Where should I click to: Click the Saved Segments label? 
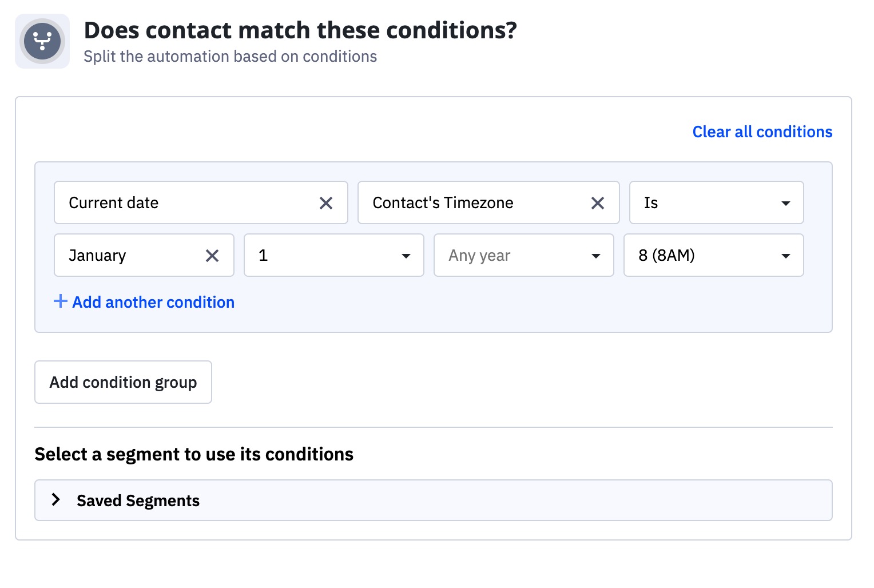138,501
